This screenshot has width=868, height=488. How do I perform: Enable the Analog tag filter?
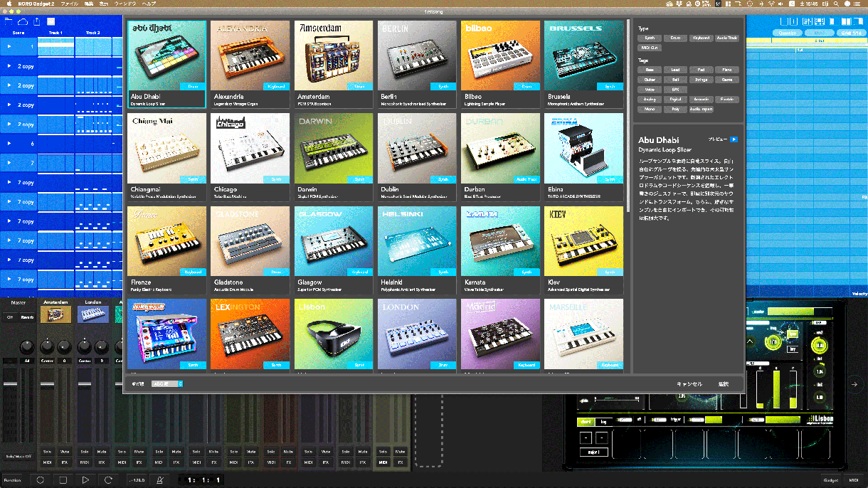pyautogui.click(x=649, y=100)
